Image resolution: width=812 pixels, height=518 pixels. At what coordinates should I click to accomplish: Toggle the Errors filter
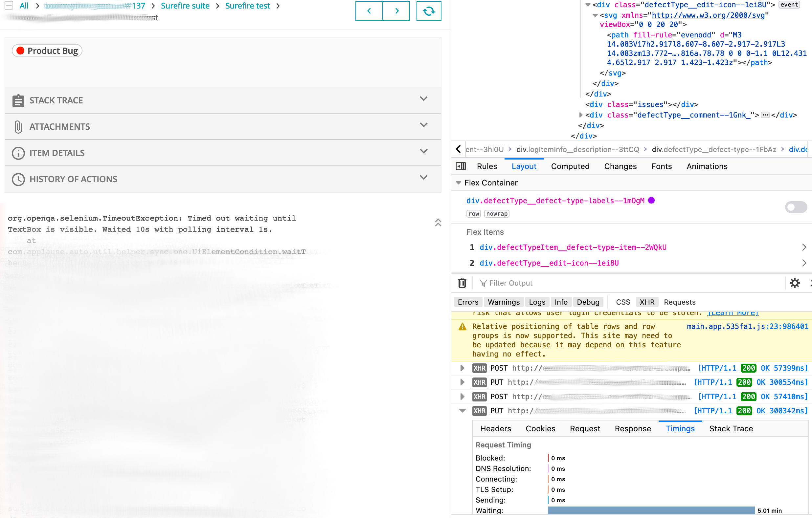(468, 302)
